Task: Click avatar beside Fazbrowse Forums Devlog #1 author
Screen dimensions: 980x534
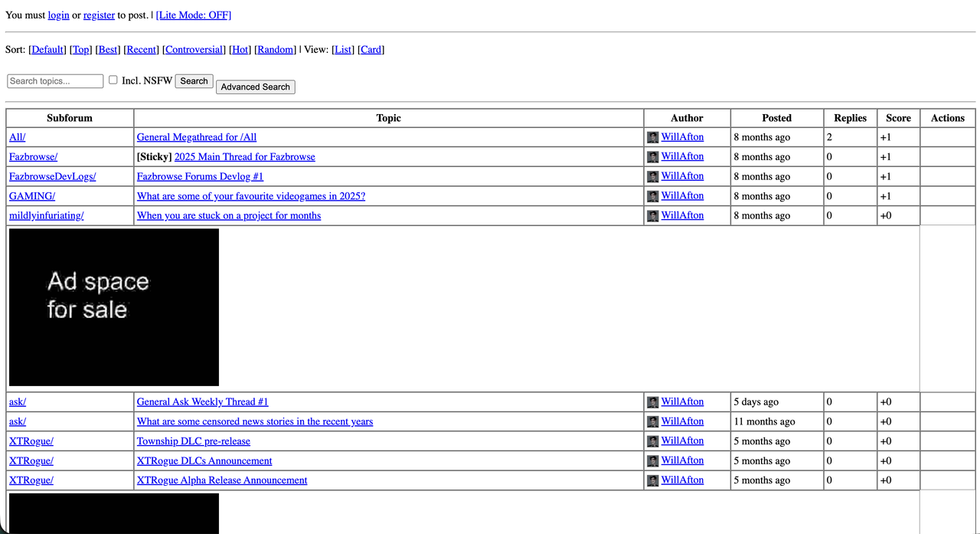Action: point(652,177)
